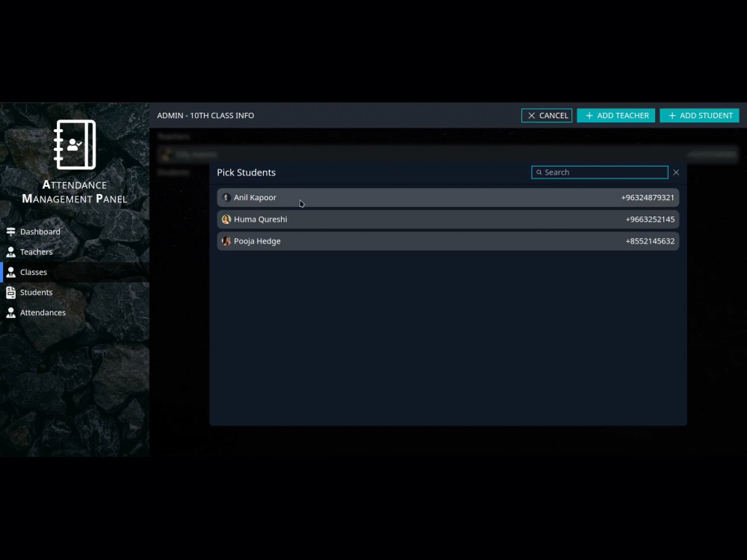Open the Dashboard signpost icon

[11, 231]
